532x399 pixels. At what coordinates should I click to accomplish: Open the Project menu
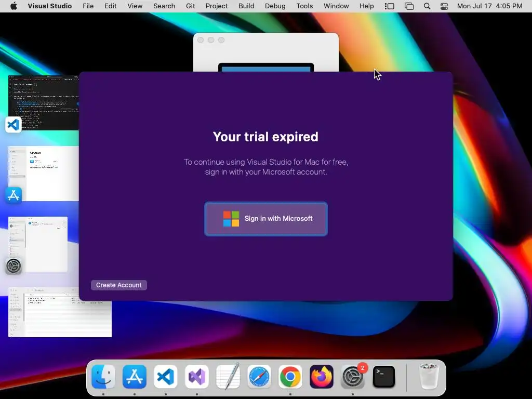217,6
